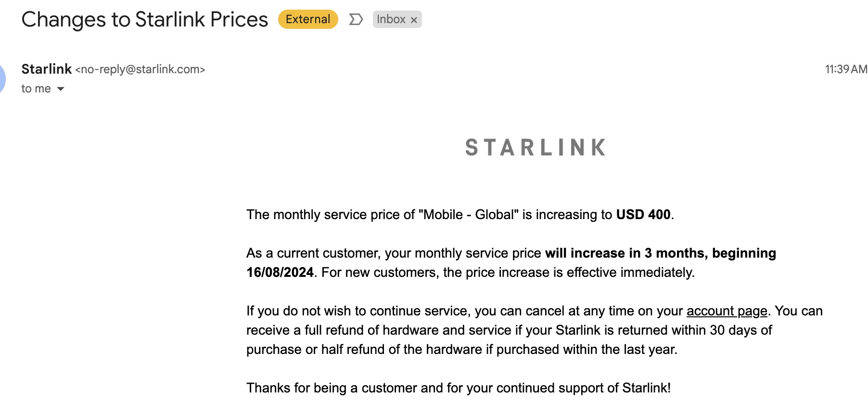Open the account page link
Screen dimensions: 868x417
(727, 311)
